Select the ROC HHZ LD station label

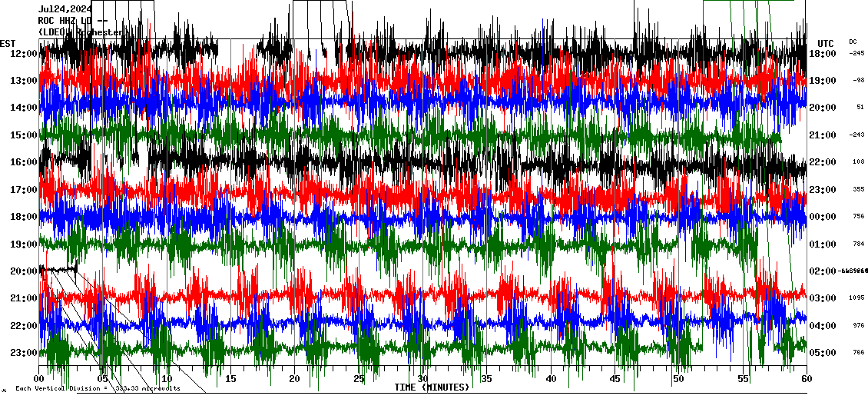[66, 20]
